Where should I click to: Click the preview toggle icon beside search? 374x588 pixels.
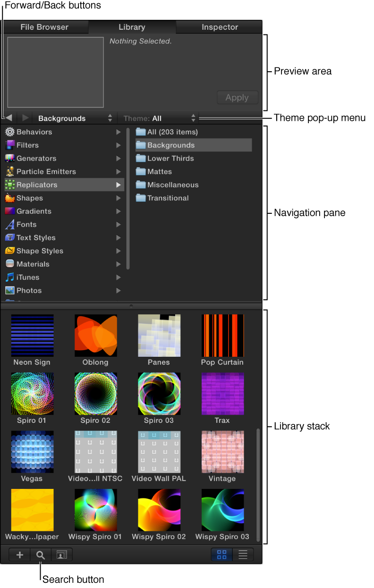61,555
